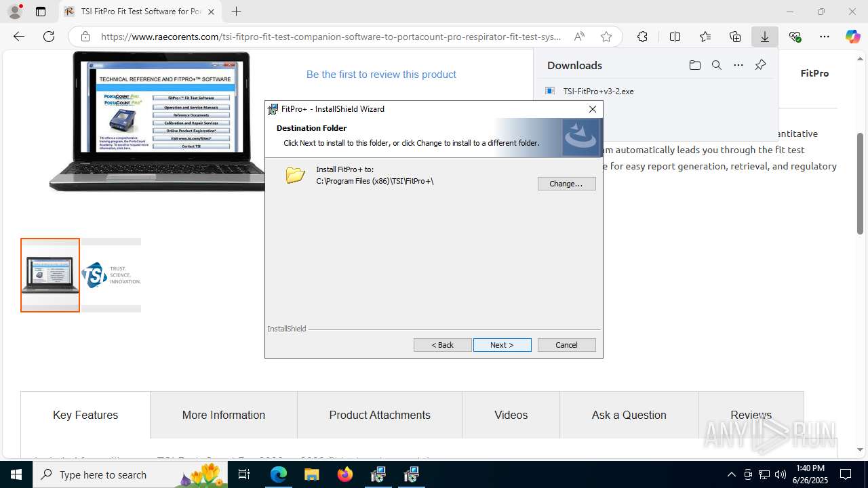Select the laptop product thumbnail
The image size is (868, 488).
pos(50,275)
